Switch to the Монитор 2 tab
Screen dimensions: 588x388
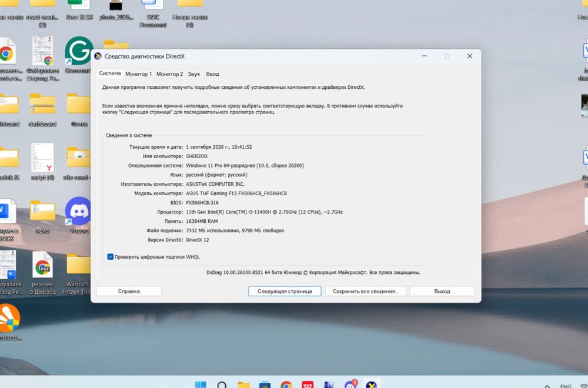(169, 74)
